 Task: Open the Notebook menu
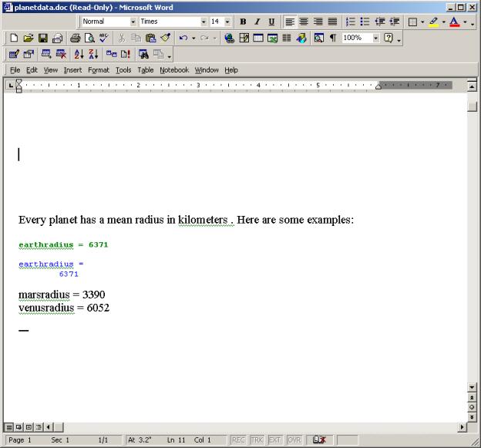point(173,70)
